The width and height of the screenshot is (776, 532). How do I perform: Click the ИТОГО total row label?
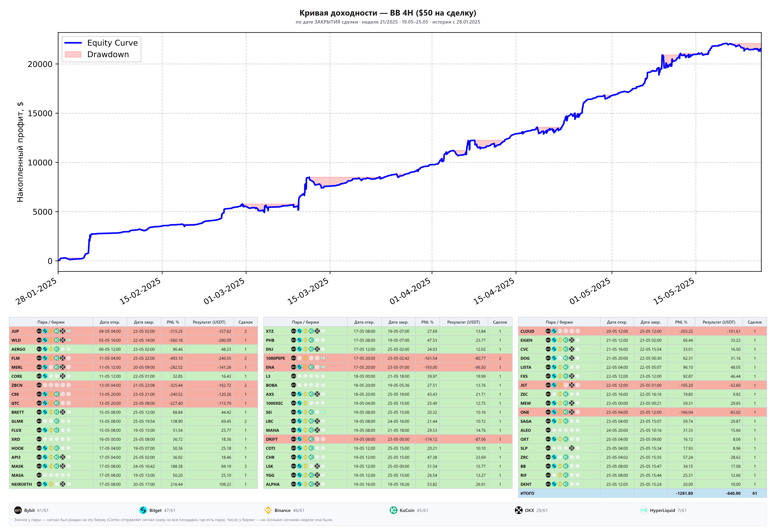click(527, 493)
